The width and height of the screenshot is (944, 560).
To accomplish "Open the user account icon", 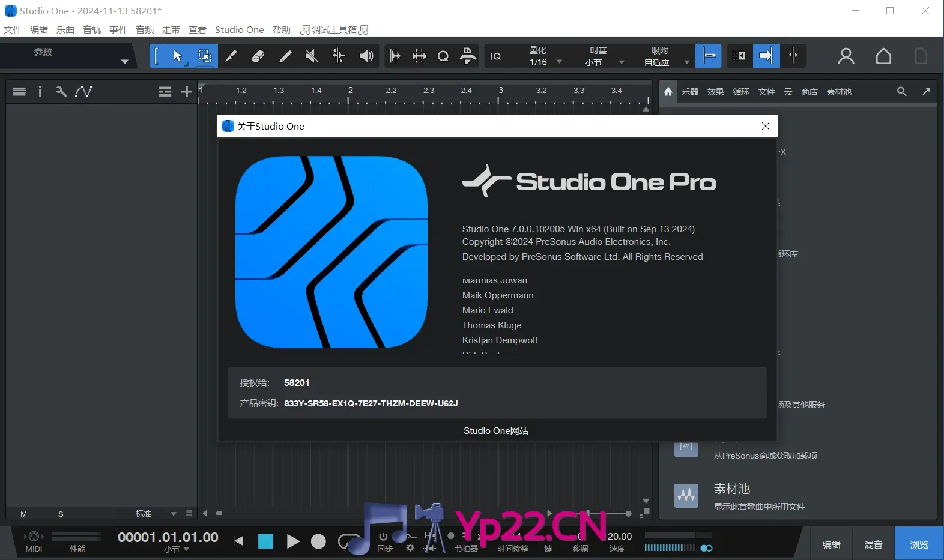I will coord(846,56).
